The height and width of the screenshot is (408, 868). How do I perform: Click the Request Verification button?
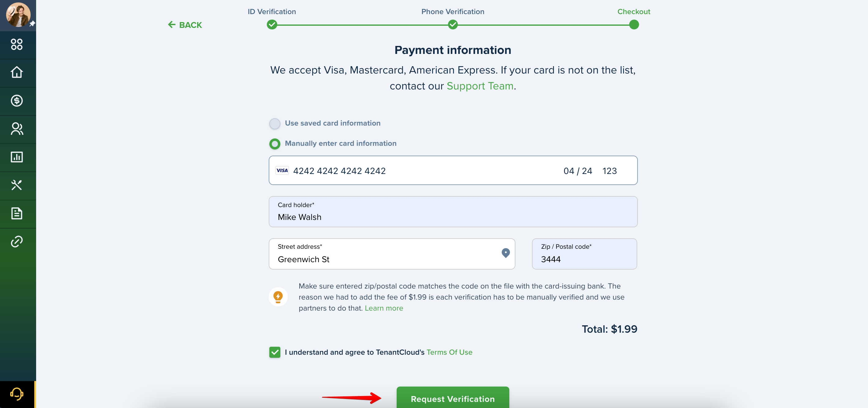[453, 398]
